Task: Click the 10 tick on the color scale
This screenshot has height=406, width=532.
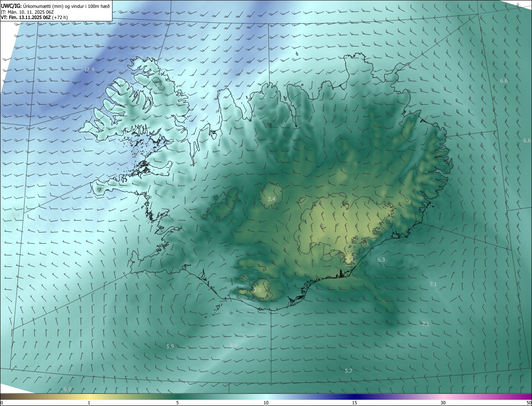Action: [266, 403]
